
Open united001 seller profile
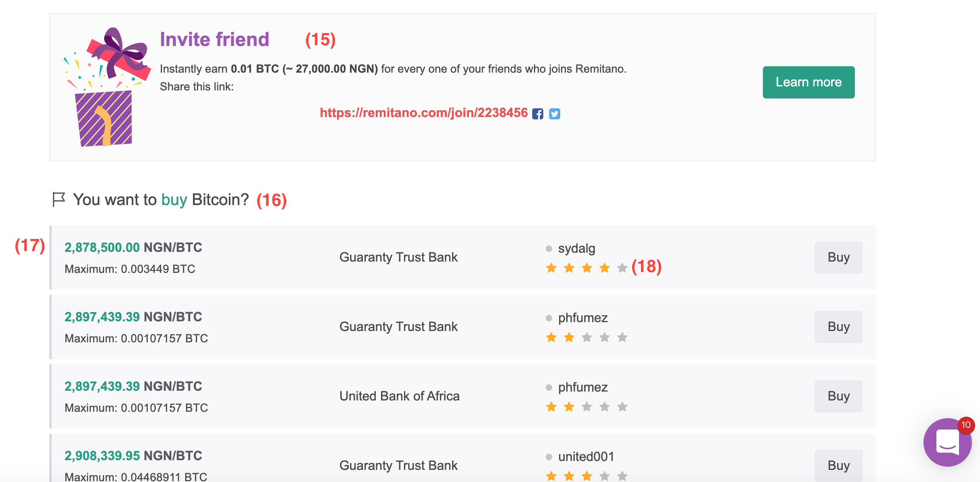(586, 457)
